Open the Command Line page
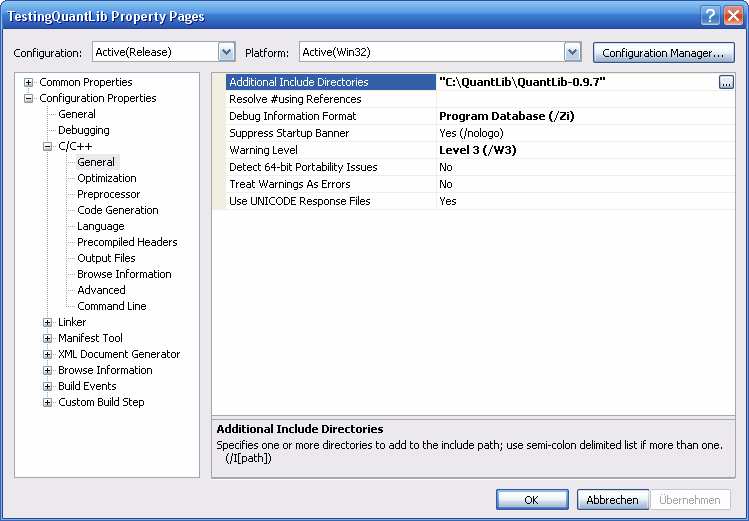This screenshot has height=521, width=749. [112, 306]
